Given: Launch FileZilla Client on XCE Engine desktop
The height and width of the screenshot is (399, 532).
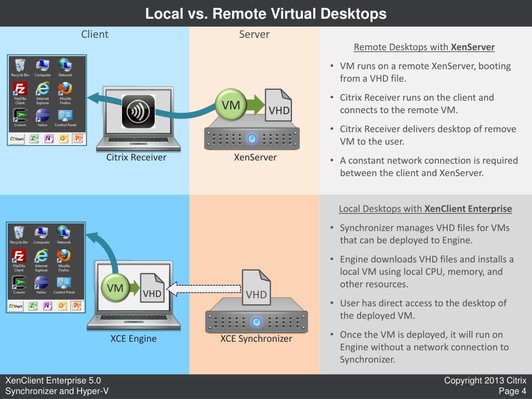Looking at the screenshot, I should tap(19, 260).
